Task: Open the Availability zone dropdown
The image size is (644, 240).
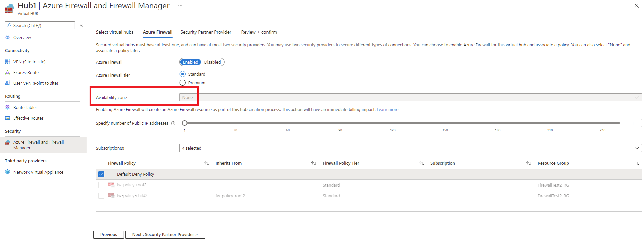Action: pyautogui.click(x=410, y=97)
